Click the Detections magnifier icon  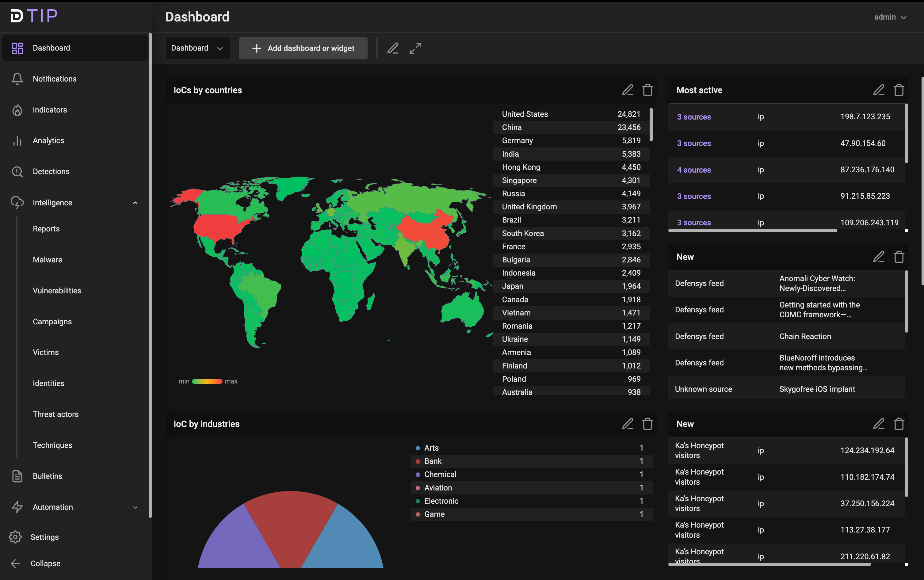[17, 171]
